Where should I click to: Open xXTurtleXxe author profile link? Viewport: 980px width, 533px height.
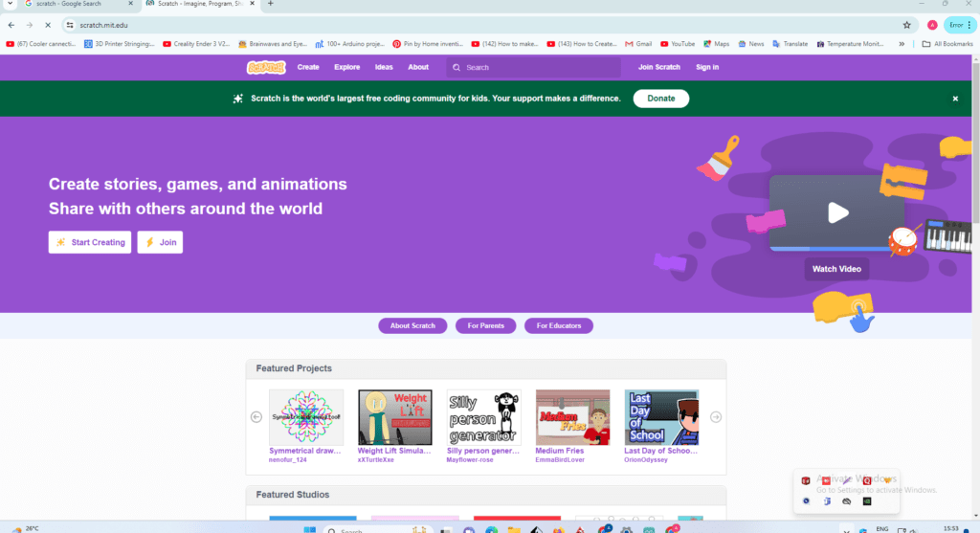point(375,460)
